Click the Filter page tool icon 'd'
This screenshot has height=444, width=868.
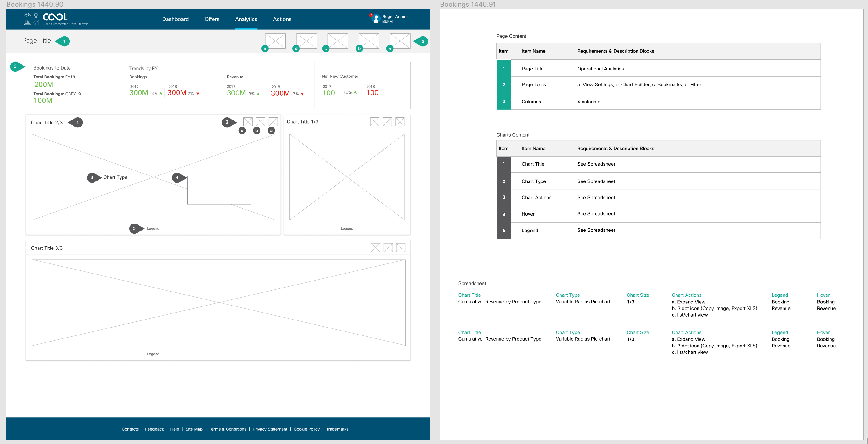306,41
